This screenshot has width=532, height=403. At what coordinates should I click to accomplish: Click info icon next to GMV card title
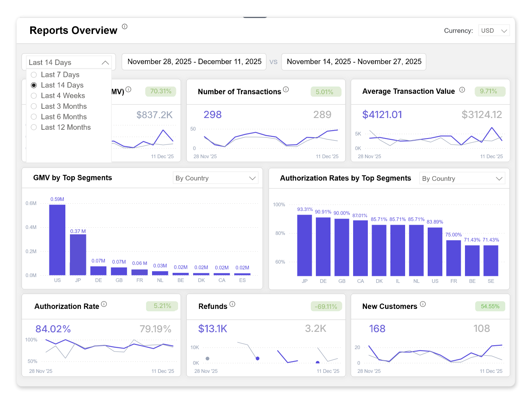[129, 89]
